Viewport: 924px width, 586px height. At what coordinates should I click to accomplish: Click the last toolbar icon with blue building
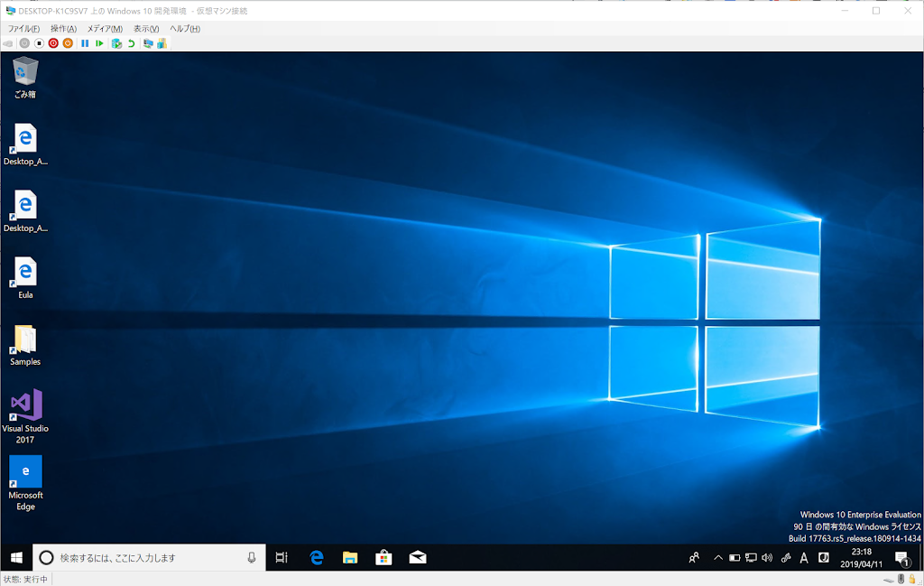click(x=162, y=43)
